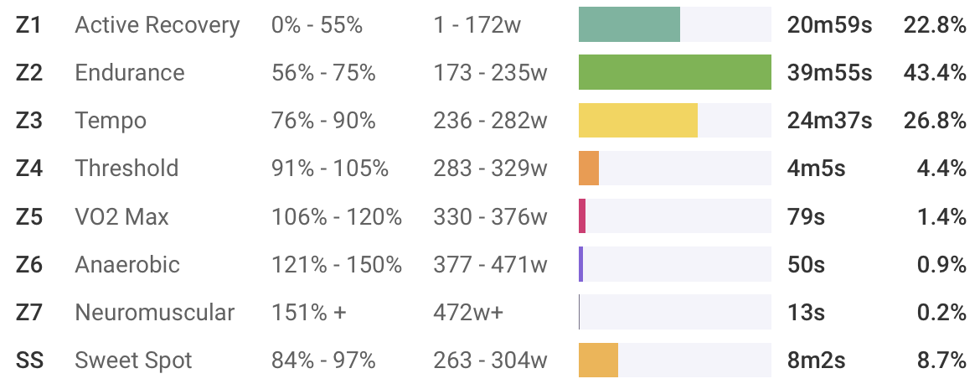
Task: Click the orange Threshold zone bar
Action: point(589,169)
